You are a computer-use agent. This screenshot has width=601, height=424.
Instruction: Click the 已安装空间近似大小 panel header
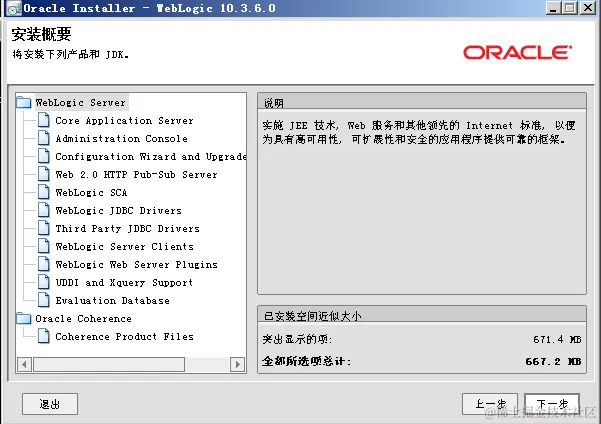tap(422, 315)
